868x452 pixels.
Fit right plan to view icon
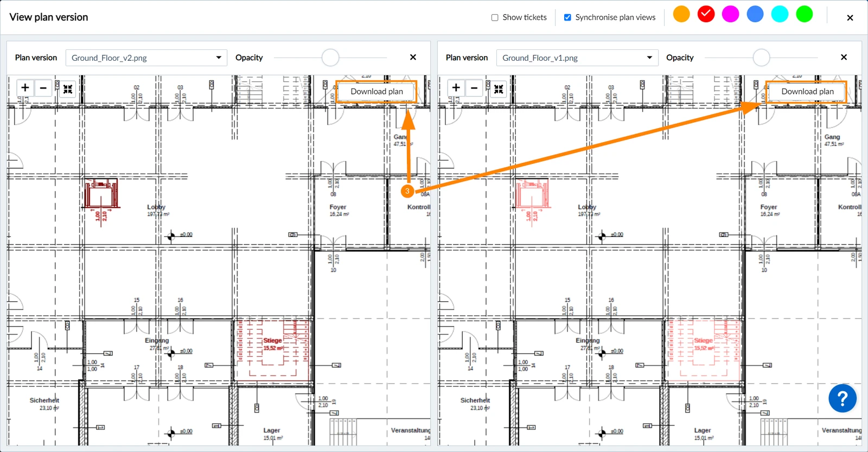(499, 89)
